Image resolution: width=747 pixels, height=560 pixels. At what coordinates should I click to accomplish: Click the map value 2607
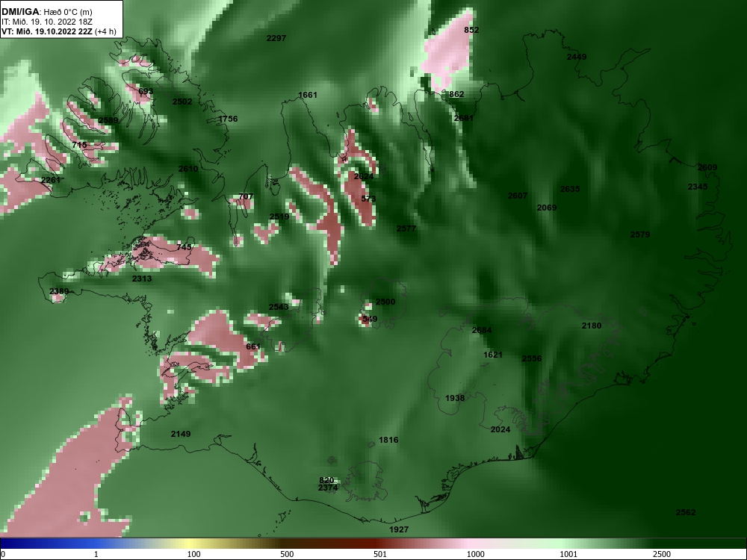tap(518, 196)
